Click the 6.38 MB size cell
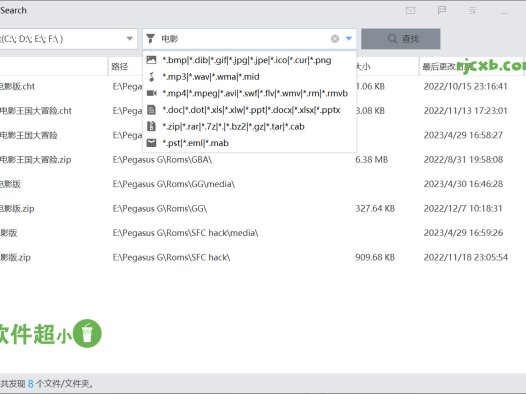The height and width of the screenshot is (394, 526). point(372,160)
